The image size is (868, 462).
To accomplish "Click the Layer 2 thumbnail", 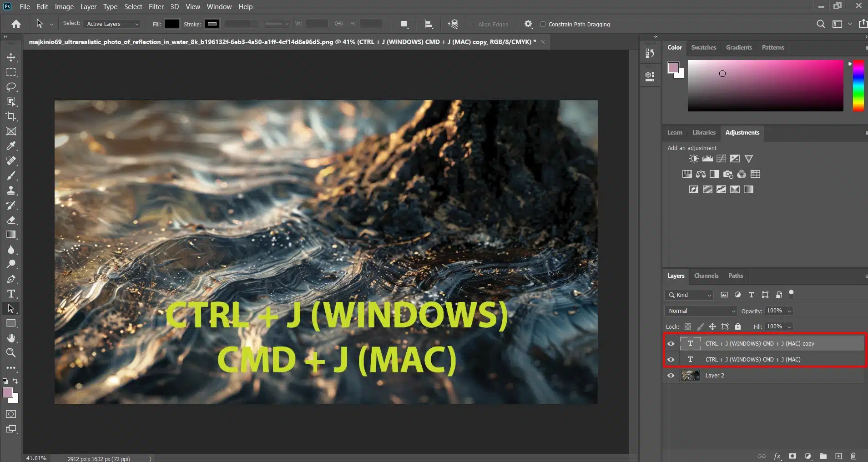I will pyautogui.click(x=690, y=376).
